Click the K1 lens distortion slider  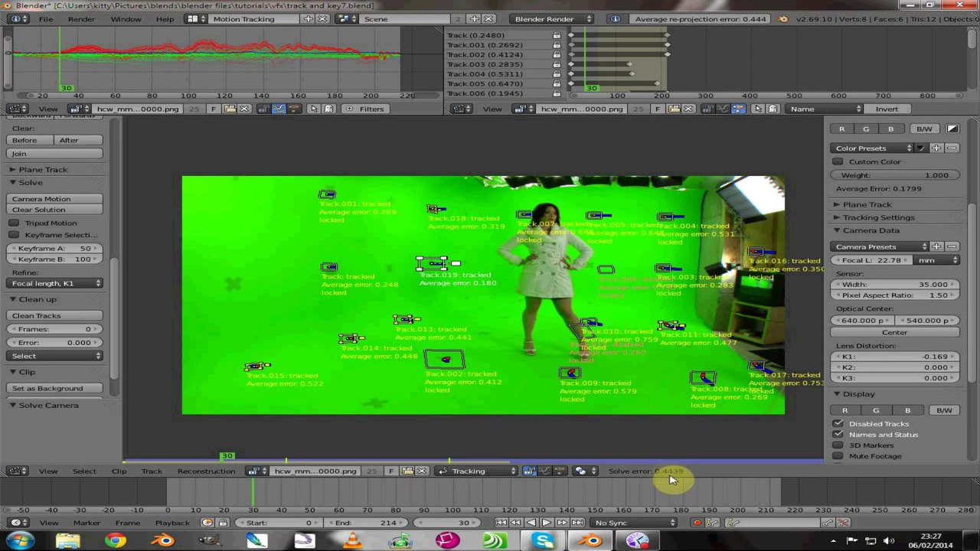(x=894, y=357)
